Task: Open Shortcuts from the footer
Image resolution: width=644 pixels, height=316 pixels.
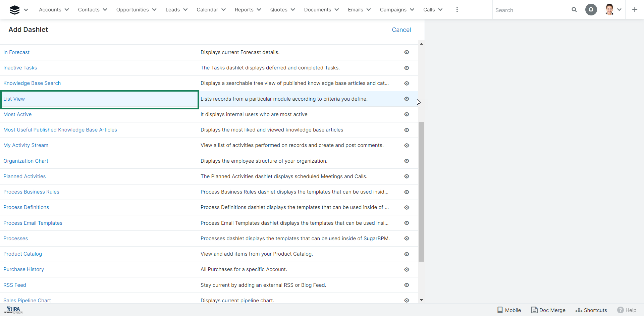Action: click(x=591, y=310)
